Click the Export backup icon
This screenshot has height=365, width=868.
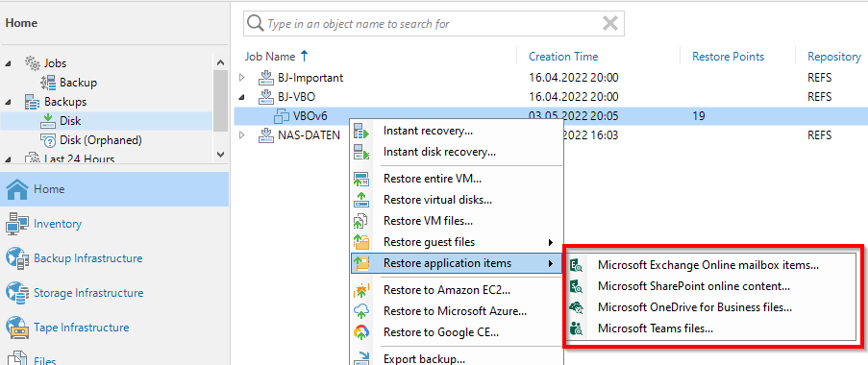(361, 358)
